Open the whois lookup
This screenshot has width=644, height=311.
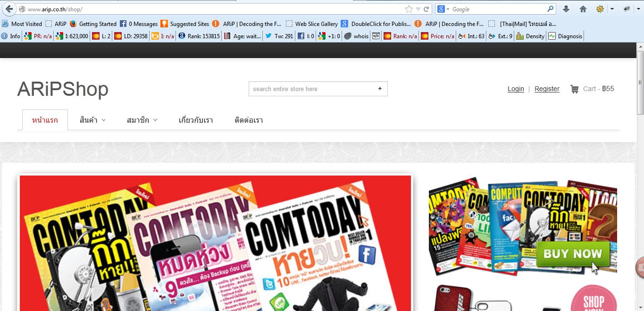pyautogui.click(x=357, y=36)
